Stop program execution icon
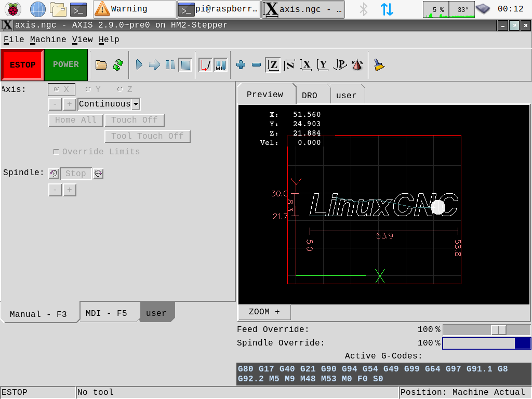This screenshot has width=532, height=399. point(185,65)
